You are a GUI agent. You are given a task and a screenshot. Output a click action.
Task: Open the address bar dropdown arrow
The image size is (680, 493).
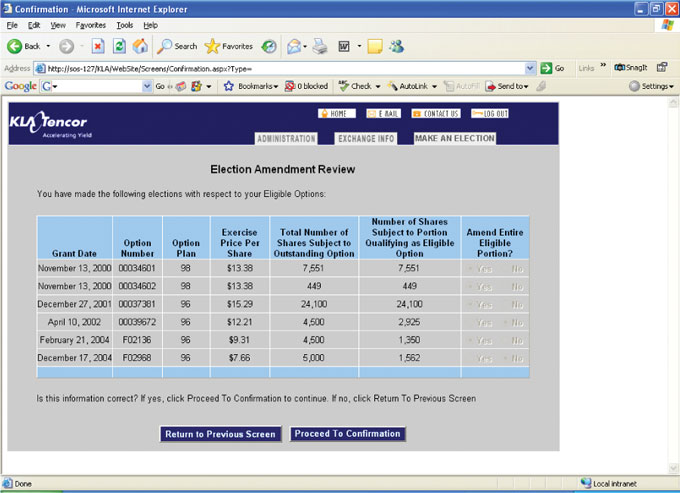(x=530, y=68)
